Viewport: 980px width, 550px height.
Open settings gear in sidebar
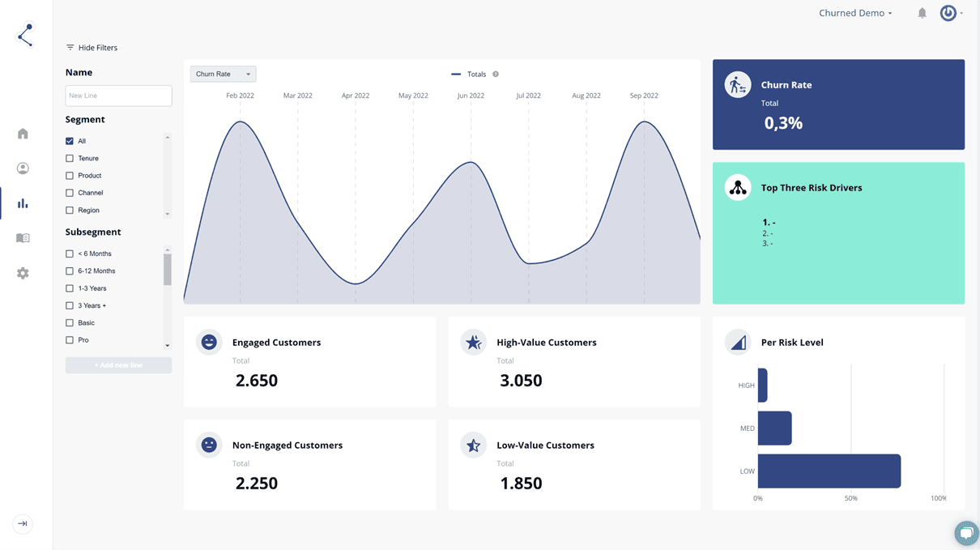click(x=23, y=273)
